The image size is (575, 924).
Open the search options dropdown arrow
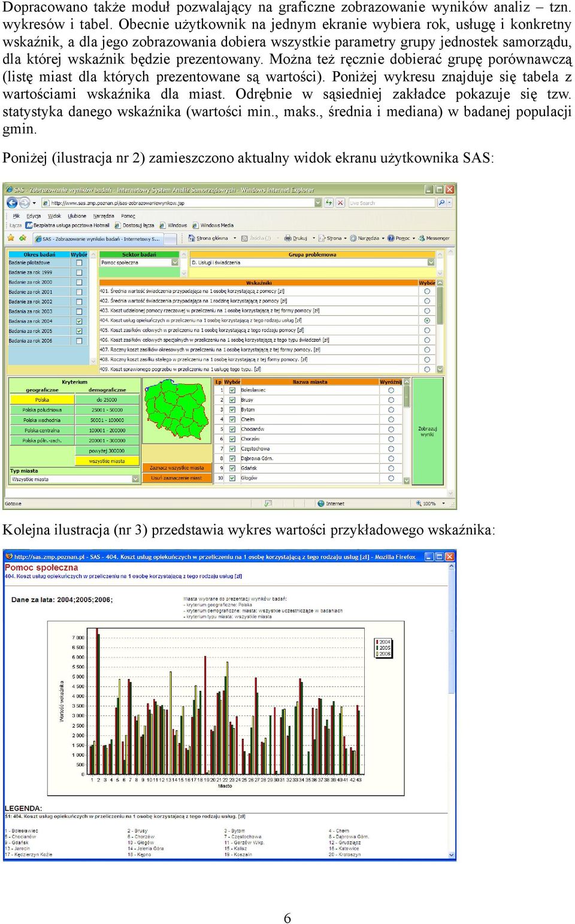449,203
